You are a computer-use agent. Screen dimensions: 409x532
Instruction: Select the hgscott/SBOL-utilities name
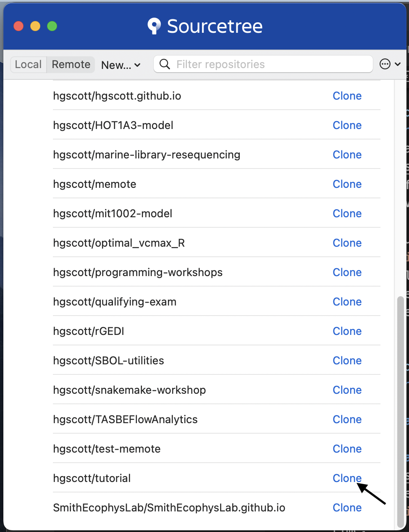click(x=108, y=361)
